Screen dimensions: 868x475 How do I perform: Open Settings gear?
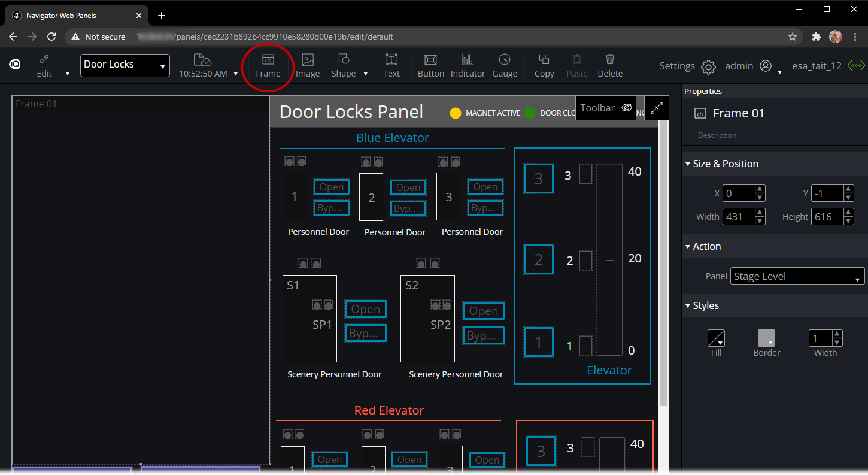(x=709, y=66)
